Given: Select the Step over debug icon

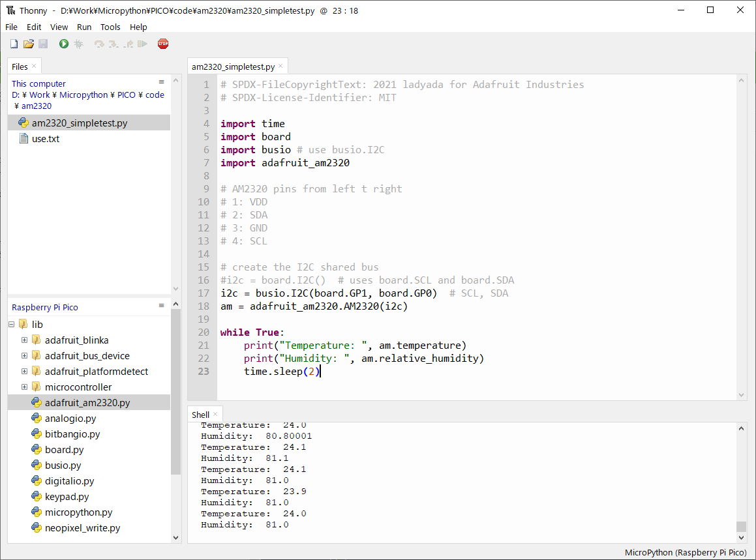Looking at the screenshot, I should click(98, 43).
